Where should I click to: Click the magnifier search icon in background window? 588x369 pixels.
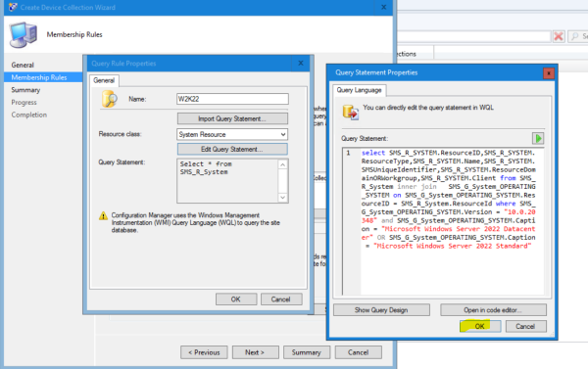point(574,36)
